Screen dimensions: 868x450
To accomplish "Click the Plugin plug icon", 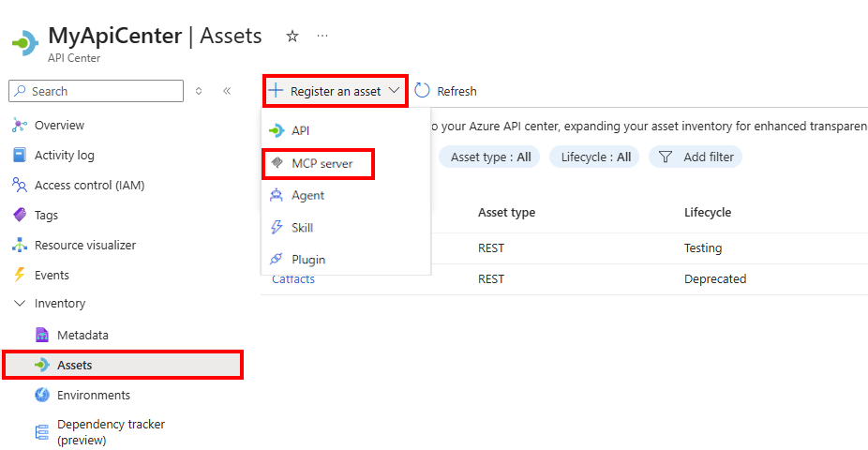I will pyautogui.click(x=277, y=259).
